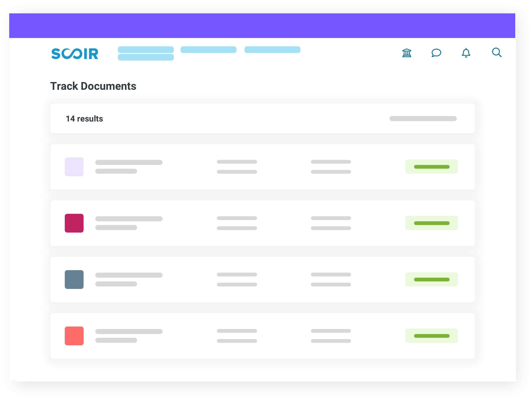Click green status badge in slate blue row
The width and height of the screenshot is (532, 400).
coord(431,279)
